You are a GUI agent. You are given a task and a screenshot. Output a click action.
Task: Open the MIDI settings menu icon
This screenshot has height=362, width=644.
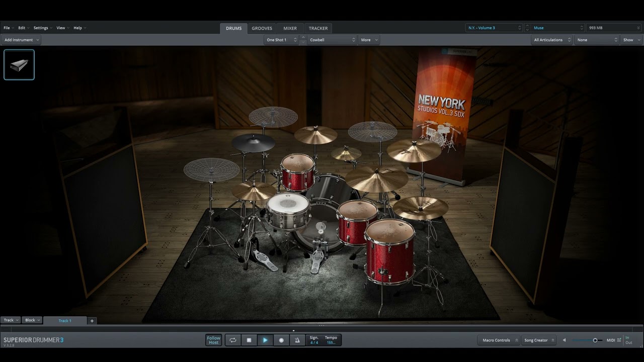619,340
